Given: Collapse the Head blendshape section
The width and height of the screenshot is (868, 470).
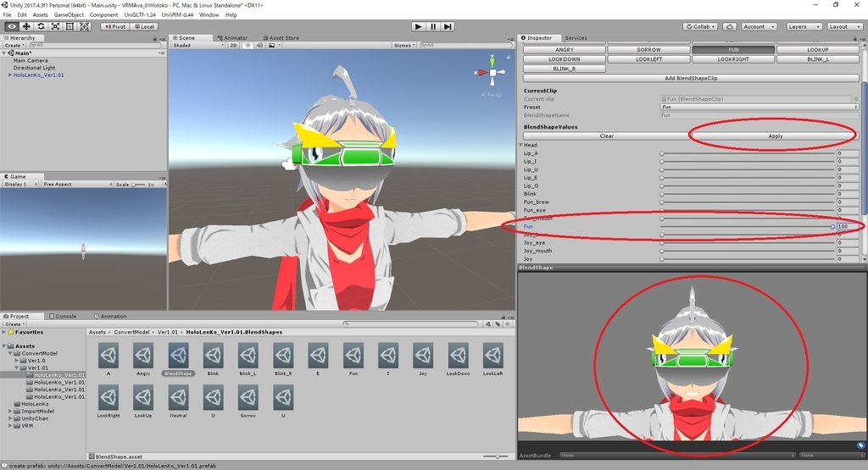Looking at the screenshot, I should coord(521,145).
